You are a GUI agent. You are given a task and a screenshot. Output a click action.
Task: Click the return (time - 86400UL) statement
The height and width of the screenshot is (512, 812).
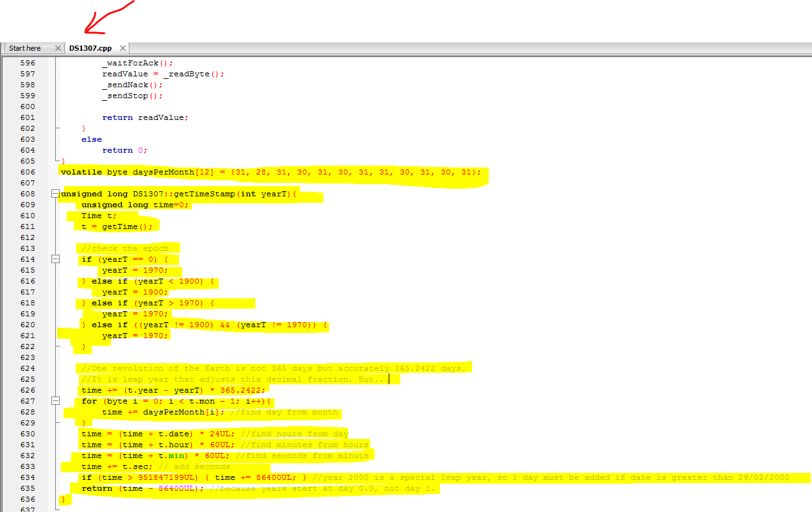tap(142, 488)
